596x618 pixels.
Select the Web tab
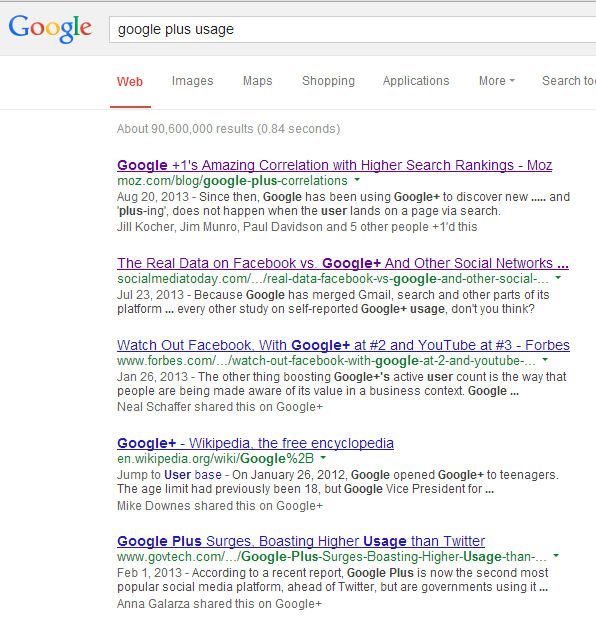[x=130, y=82]
